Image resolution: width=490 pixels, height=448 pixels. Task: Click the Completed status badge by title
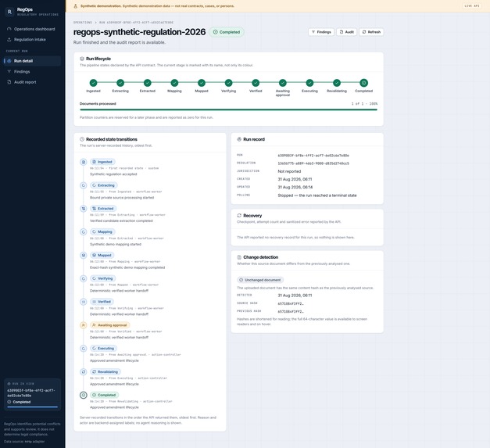click(227, 32)
